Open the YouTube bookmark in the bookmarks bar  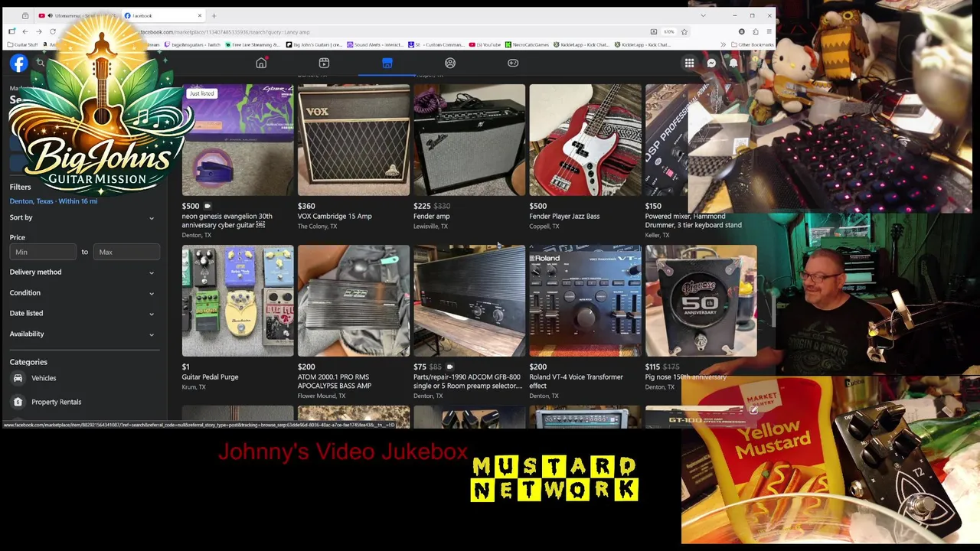coord(486,44)
